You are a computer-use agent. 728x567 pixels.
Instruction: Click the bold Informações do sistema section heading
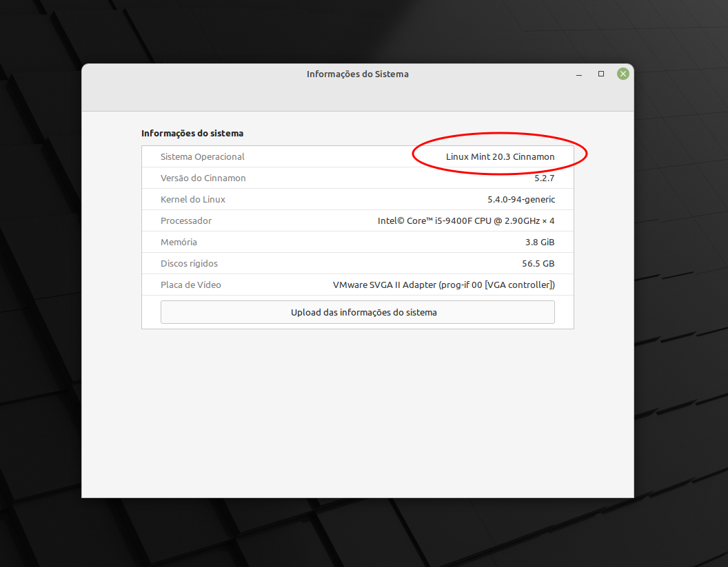pyautogui.click(x=192, y=133)
